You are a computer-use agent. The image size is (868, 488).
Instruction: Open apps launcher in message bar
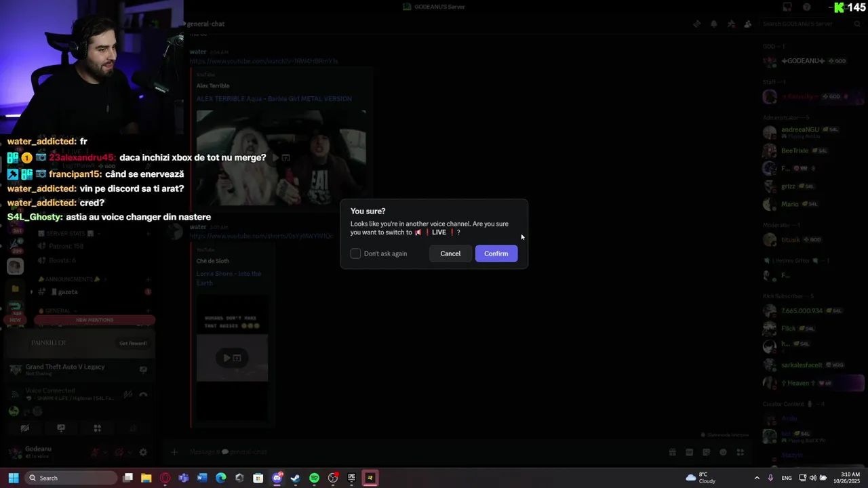tap(741, 452)
